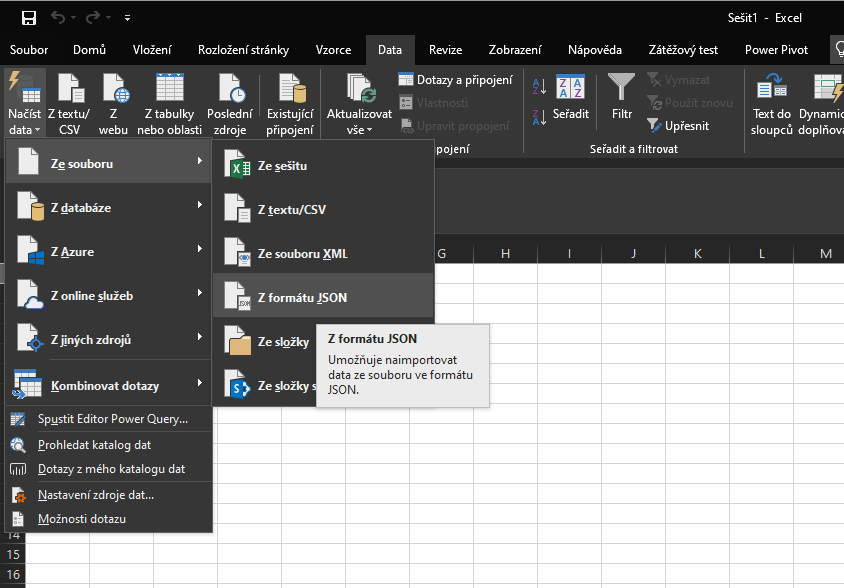844x588 pixels.
Task: Choose Ze sešitu import option
Action: tap(323, 165)
